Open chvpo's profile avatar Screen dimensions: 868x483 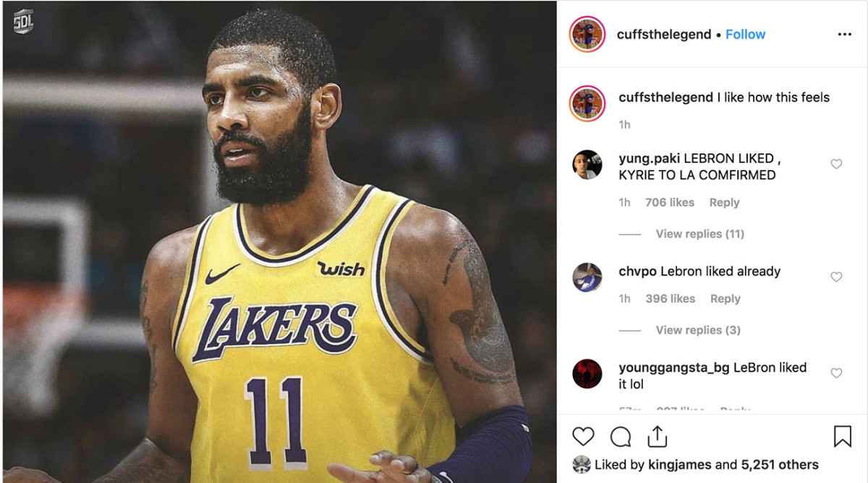tap(587, 278)
